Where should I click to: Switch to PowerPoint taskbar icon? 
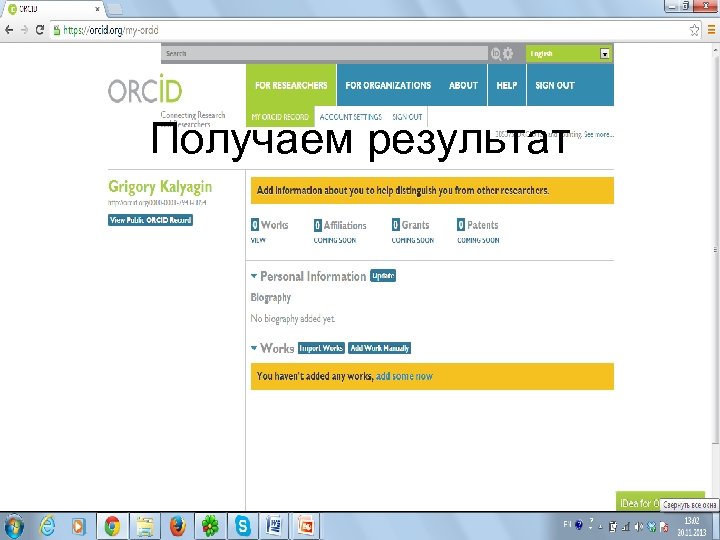click(x=306, y=526)
